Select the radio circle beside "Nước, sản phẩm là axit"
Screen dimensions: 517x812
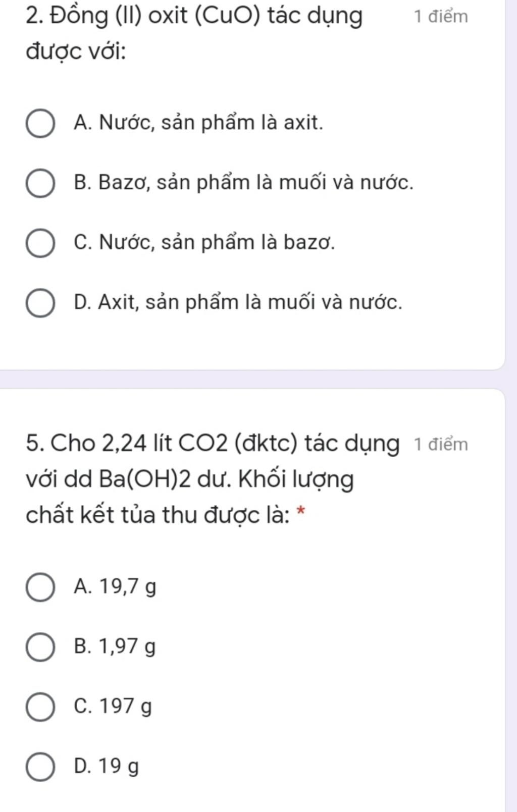coord(40,123)
